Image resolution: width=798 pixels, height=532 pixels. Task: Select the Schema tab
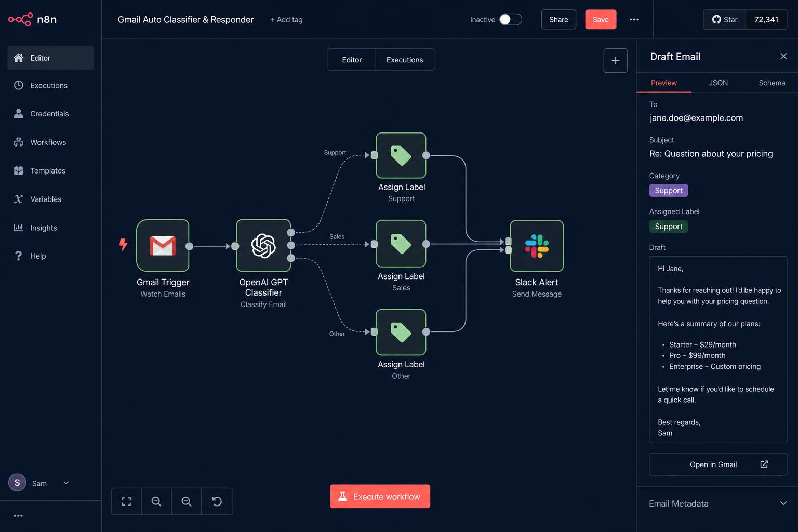(x=772, y=83)
